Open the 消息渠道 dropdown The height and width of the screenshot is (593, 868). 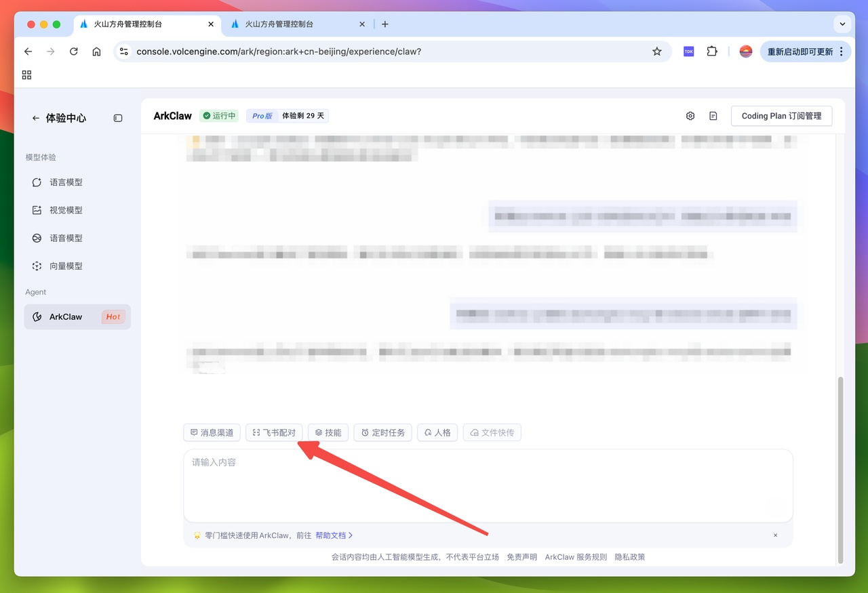click(212, 432)
